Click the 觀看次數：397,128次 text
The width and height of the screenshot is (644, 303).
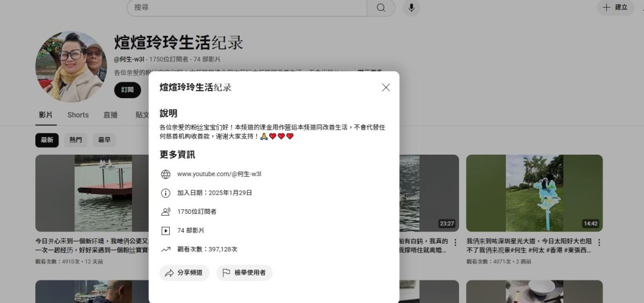point(208,250)
